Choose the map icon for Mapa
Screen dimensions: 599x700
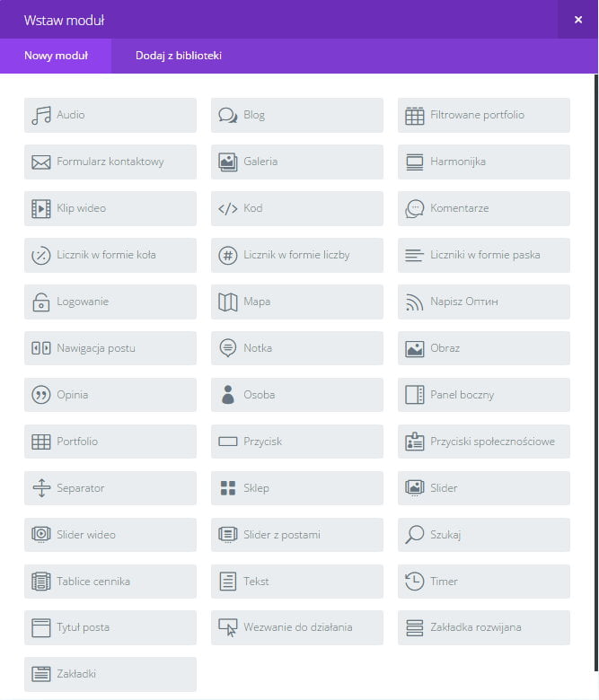coord(228,302)
